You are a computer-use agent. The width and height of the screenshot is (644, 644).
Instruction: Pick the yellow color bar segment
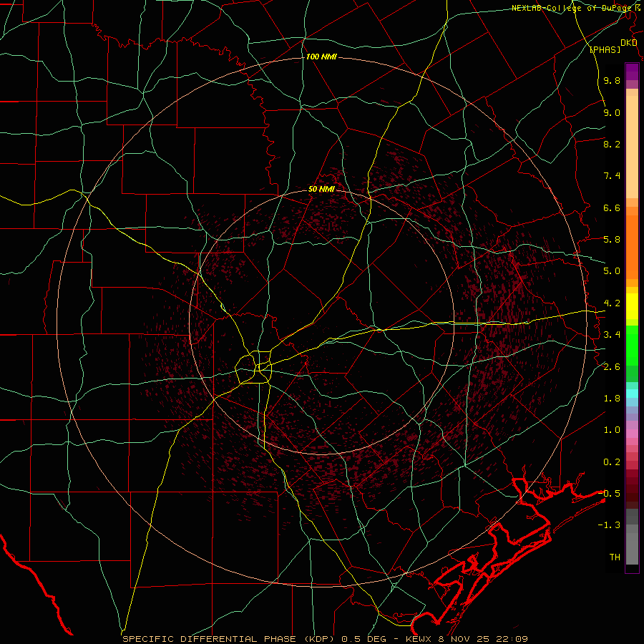pyautogui.click(x=632, y=306)
